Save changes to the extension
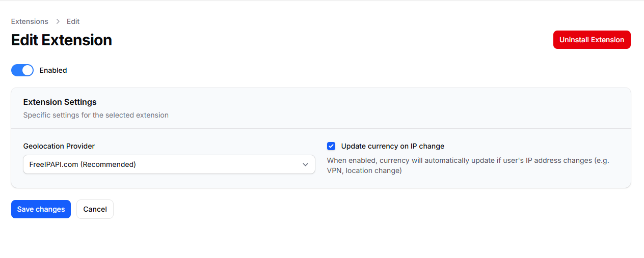The height and width of the screenshot is (258, 644). point(41,209)
